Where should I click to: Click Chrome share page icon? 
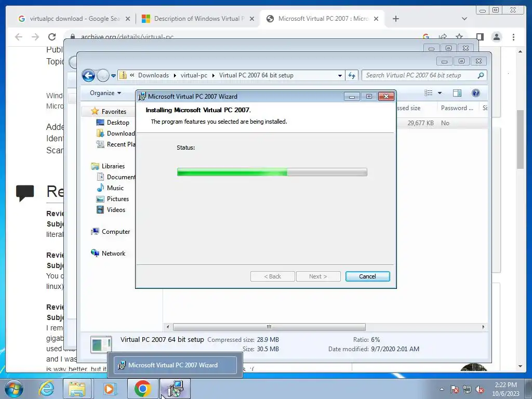click(x=443, y=36)
